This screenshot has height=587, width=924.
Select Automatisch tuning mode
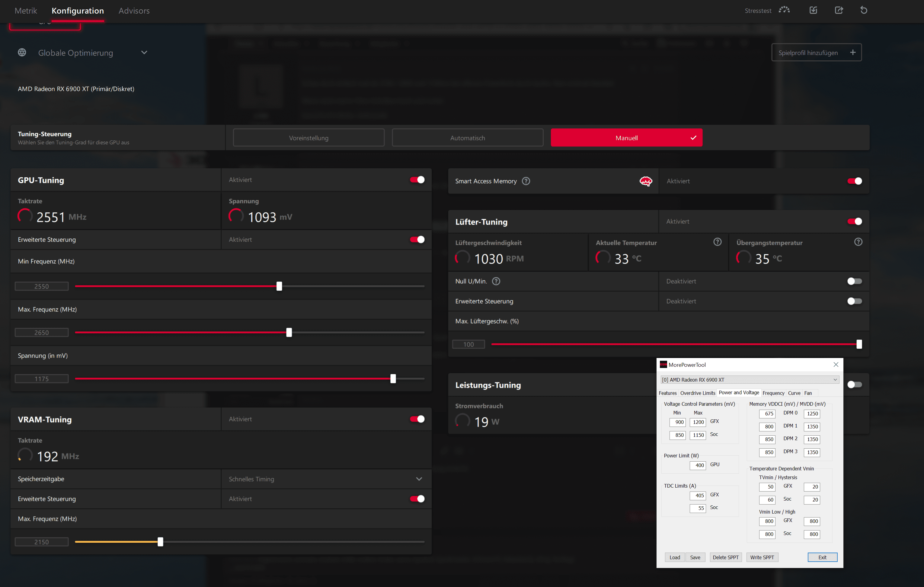point(467,138)
